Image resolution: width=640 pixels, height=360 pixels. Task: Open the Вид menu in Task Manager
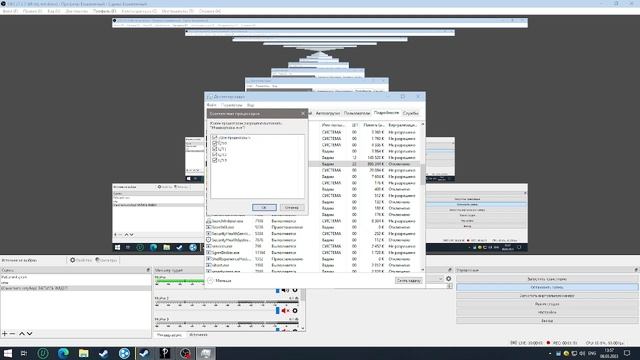pyautogui.click(x=251, y=105)
